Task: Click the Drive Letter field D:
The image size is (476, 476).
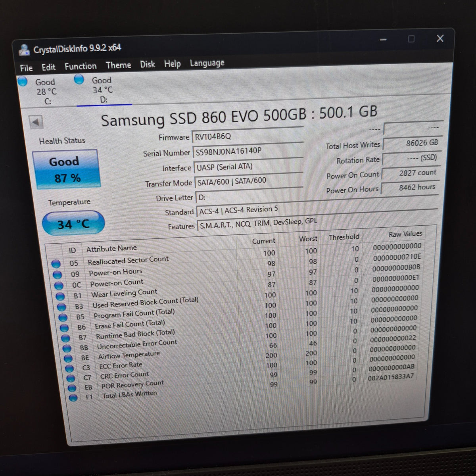Action: click(249, 196)
